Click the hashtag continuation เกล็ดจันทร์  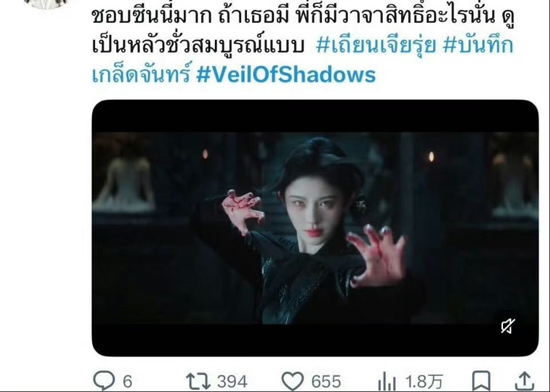tap(142, 75)
